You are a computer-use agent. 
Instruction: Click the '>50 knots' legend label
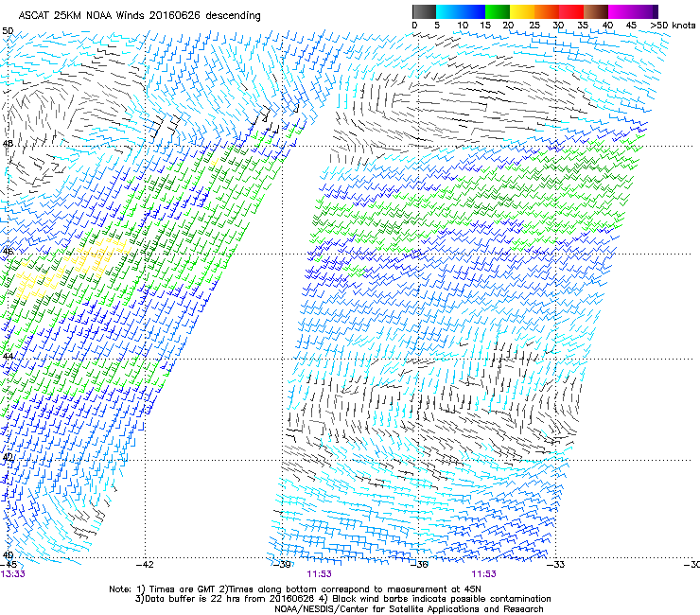[x=673, y=25]
